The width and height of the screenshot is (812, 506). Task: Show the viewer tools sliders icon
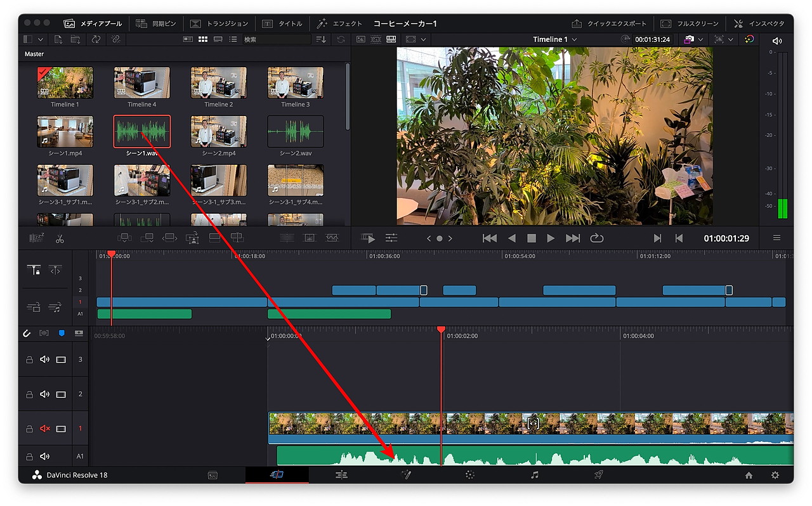[391, 238]
